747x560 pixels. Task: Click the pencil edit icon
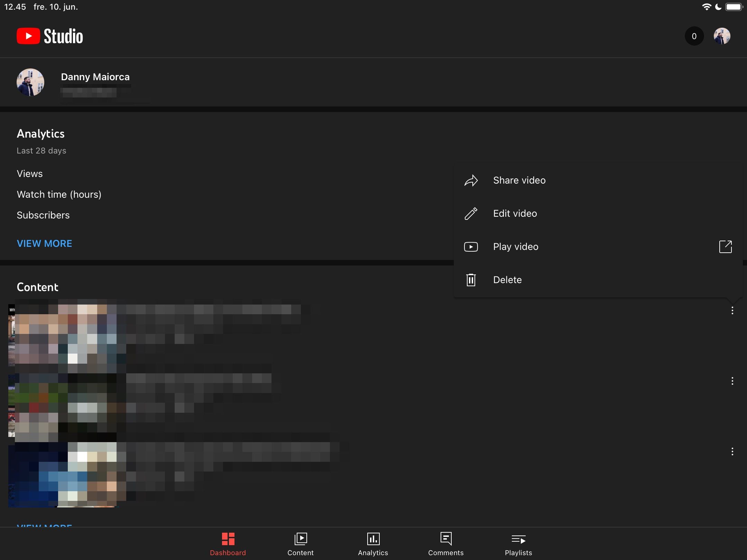pos(471,214)
